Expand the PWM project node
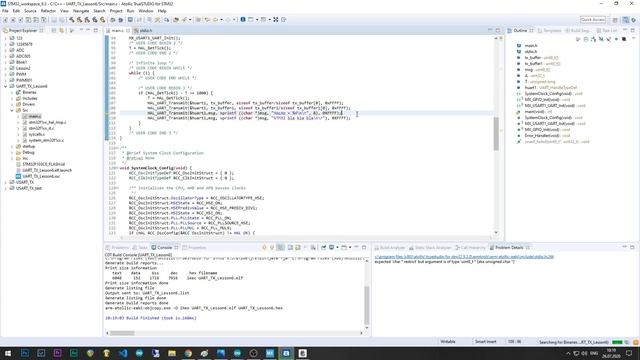This screenshot has height=360, width=640. click(6, 74)
